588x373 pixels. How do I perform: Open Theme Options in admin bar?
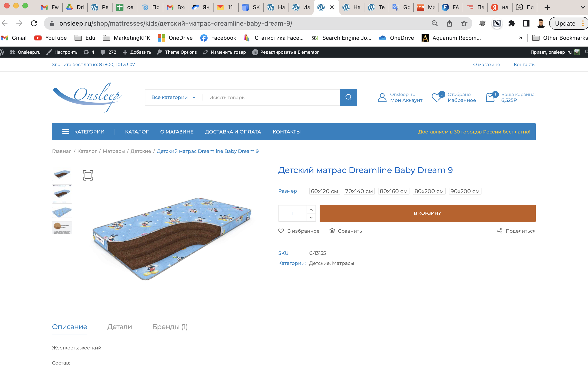pyautogui.click(x=176, y=52)
